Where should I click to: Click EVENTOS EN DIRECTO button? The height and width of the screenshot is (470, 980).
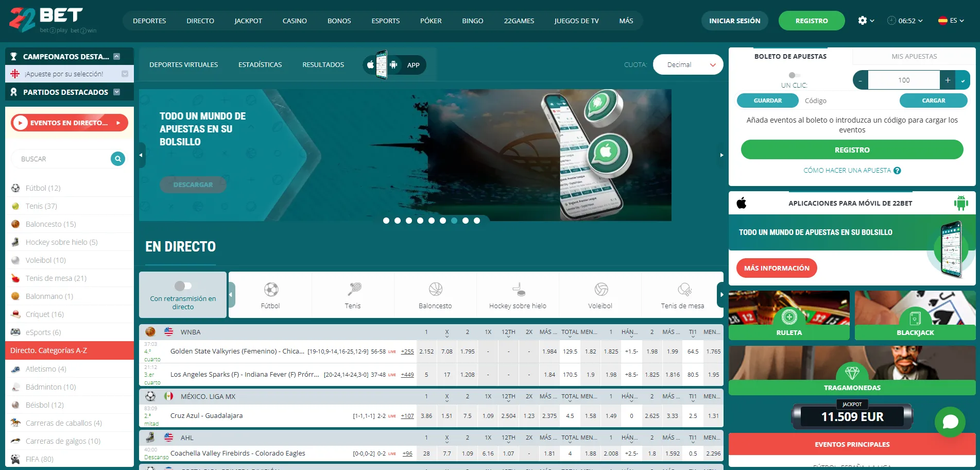point(70,123)
